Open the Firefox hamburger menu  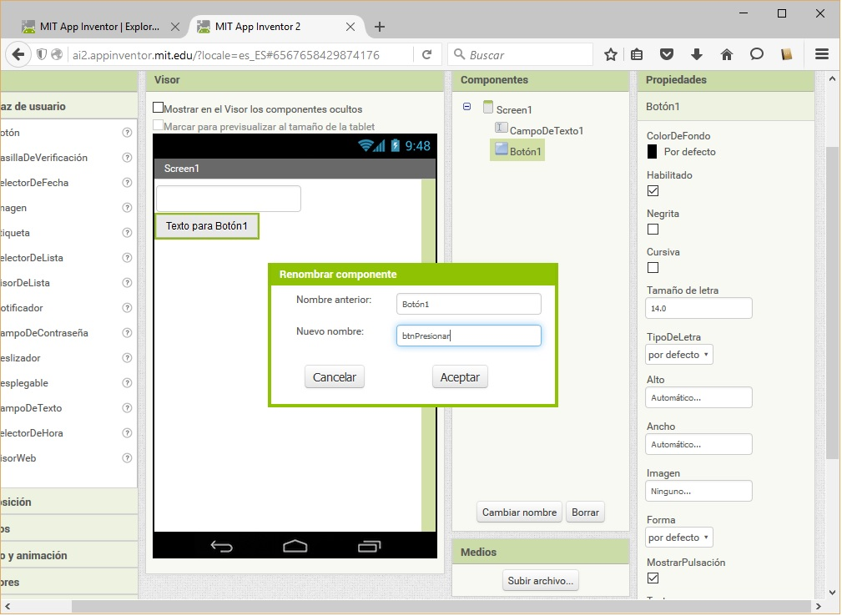pos(822,54)
